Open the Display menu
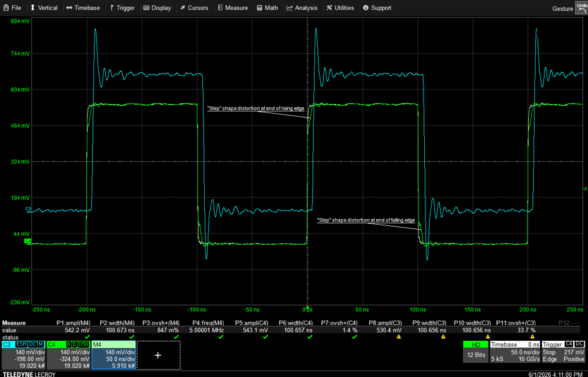Screen dimensions: 588x377 pos(157,7)
